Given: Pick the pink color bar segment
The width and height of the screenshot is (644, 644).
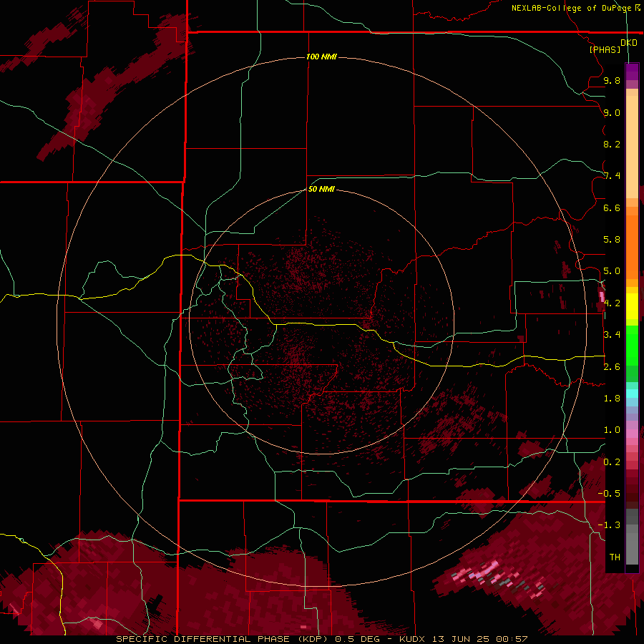Looking at the screenshot, I should coord(632,434).
